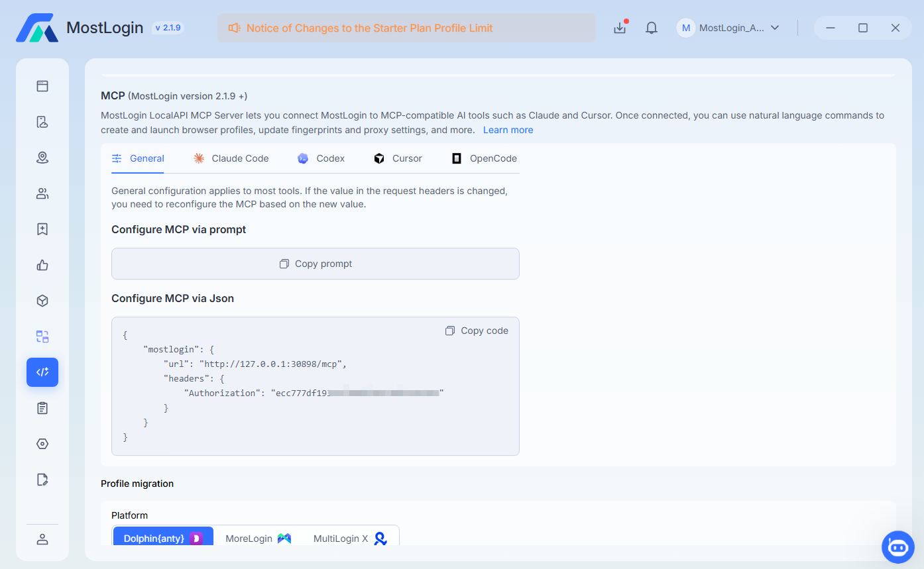Select the thumbs-up sidebar icon
Screen dimensions: 924x569
tap(42, 265)
